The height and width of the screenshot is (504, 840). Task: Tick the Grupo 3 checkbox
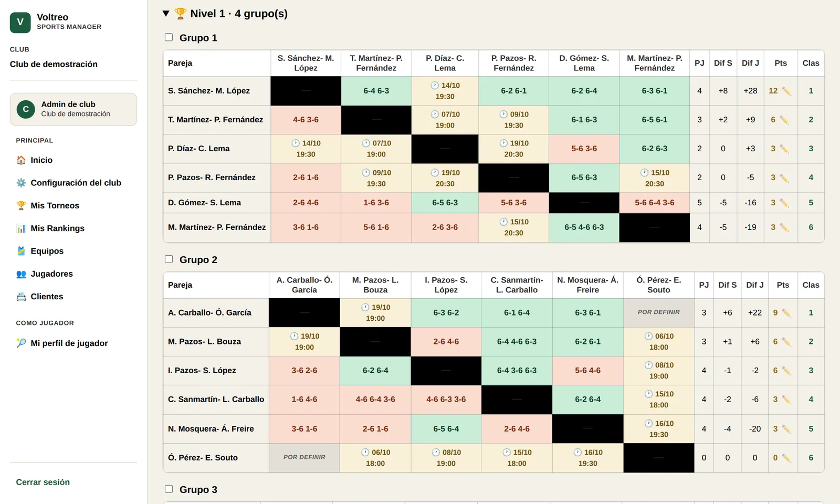pos(169,489)
